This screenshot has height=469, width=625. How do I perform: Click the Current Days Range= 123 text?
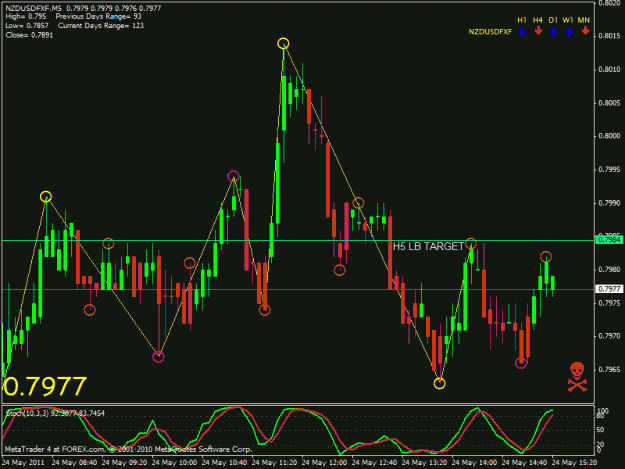(101, 26)
